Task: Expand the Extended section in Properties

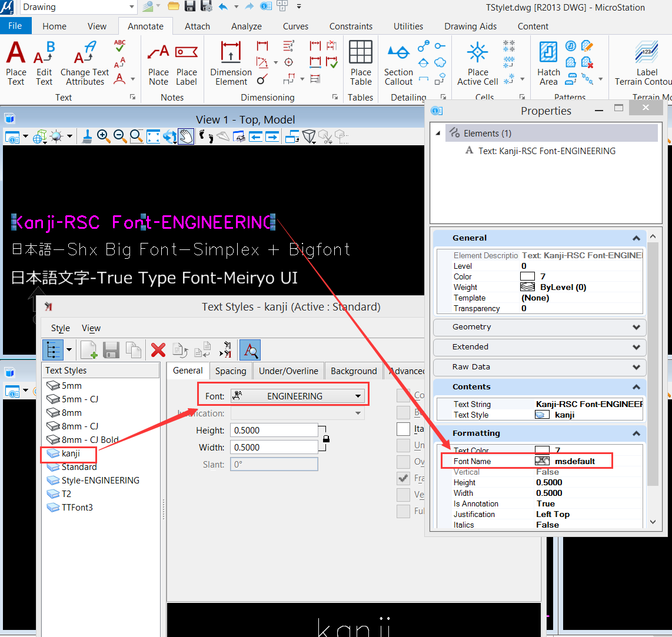Action: [637, 347]
